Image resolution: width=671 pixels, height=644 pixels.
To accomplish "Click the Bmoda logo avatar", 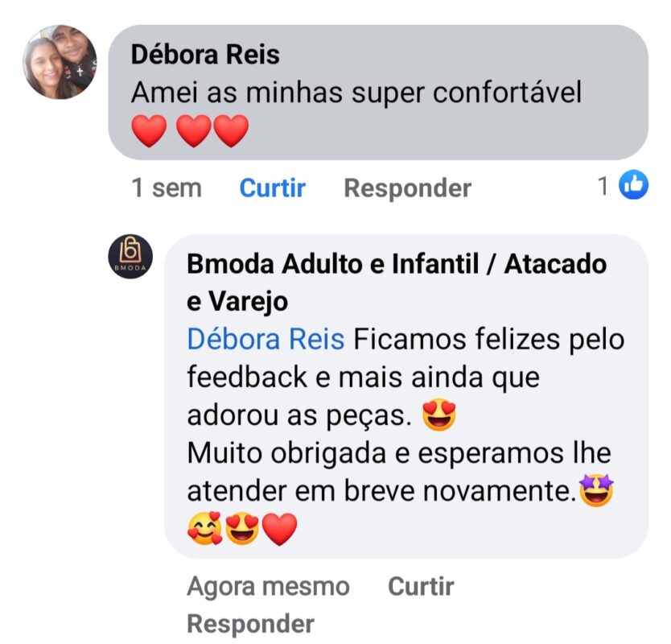I will (x=130, y=257).
